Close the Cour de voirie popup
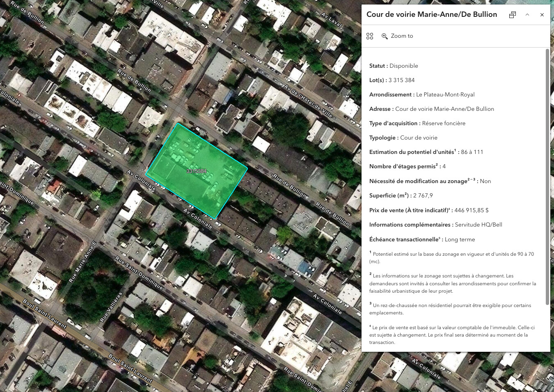 point(542,15)
